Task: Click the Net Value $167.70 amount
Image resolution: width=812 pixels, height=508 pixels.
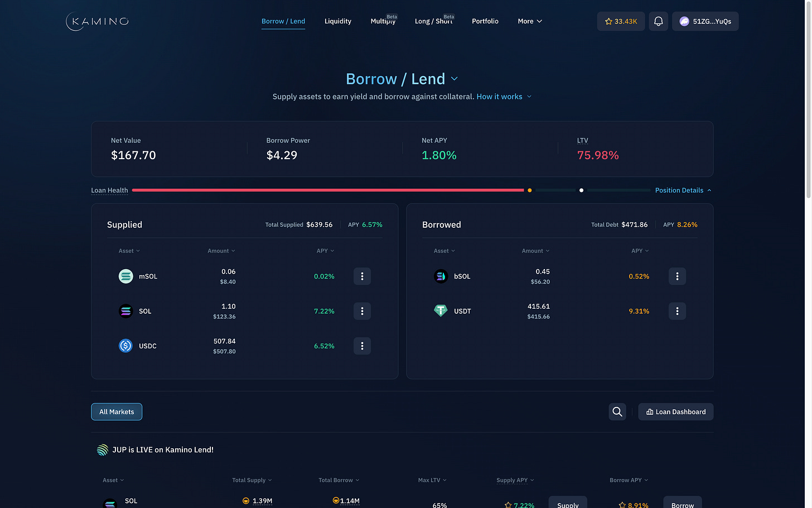Action: 133,155
